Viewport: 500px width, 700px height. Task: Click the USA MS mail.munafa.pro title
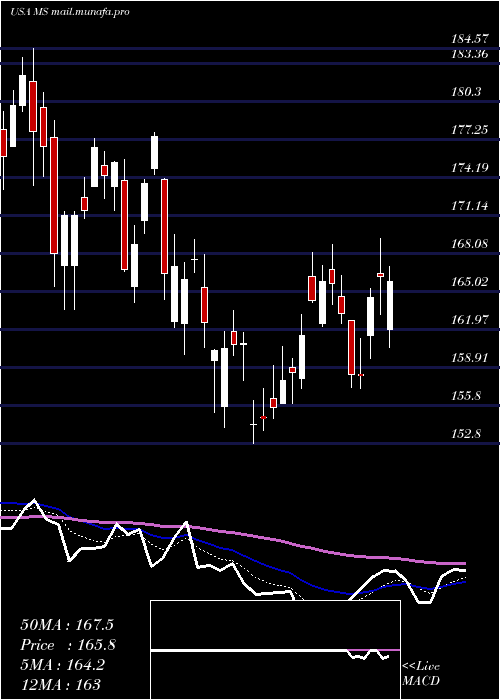pos(70,12)
